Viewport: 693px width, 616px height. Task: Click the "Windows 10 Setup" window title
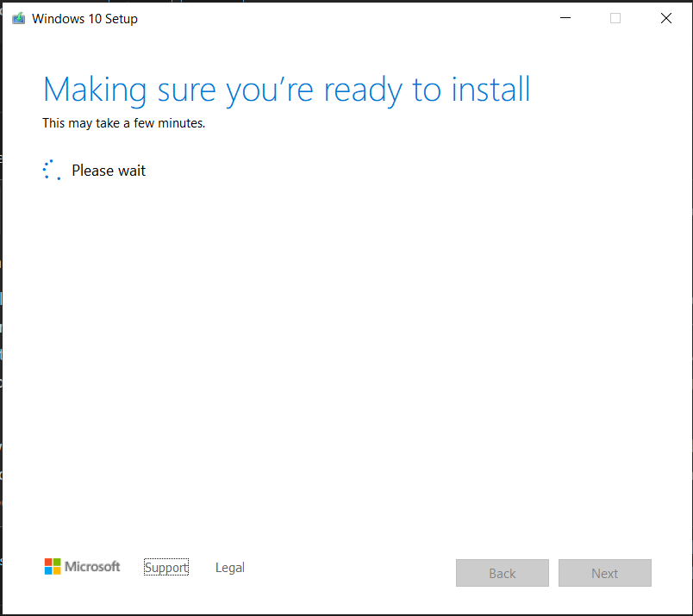(x=84, y=19)
